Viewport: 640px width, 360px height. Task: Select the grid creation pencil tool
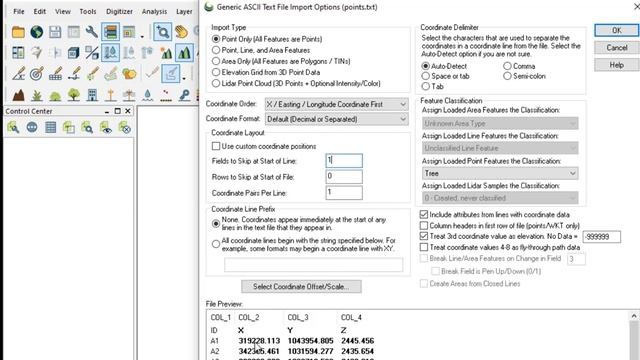pyautogui.click(x=55, y=74)
